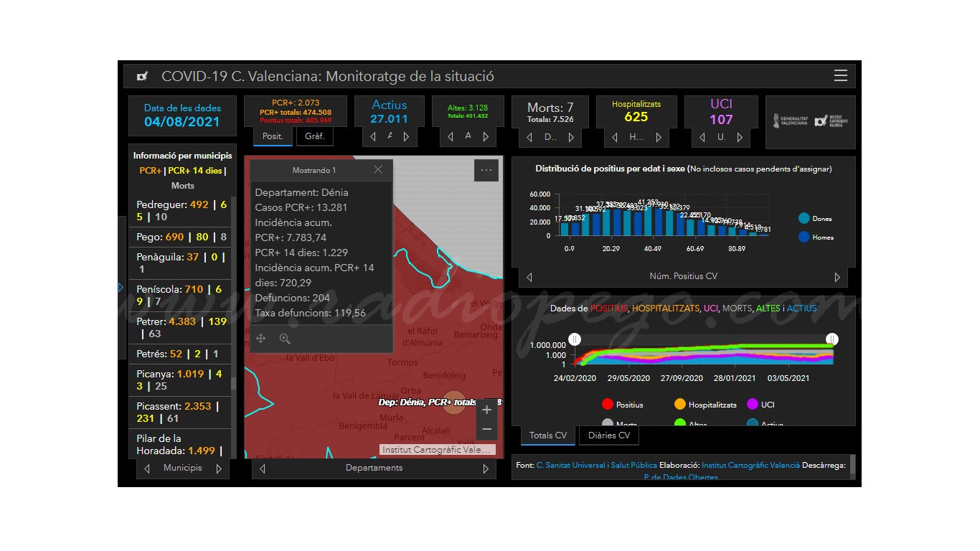Switch to the Gràf. tab
Viewport: 980px width, 551px height.
[x=315, y=136]
